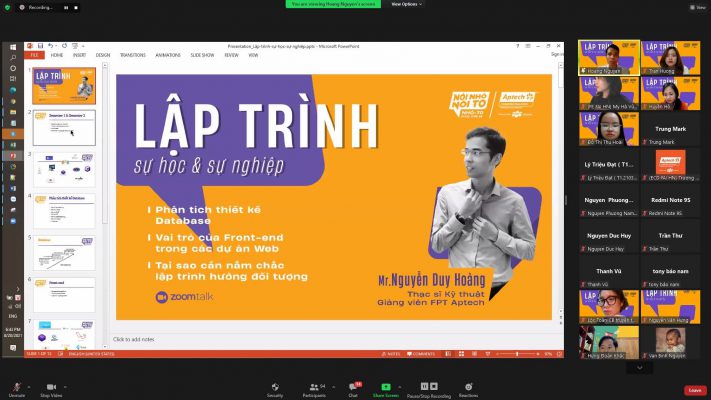711x400 pixels.
Task: Select the second slide thumbnail
Action: pyautogui.click(x=64, y=128)
